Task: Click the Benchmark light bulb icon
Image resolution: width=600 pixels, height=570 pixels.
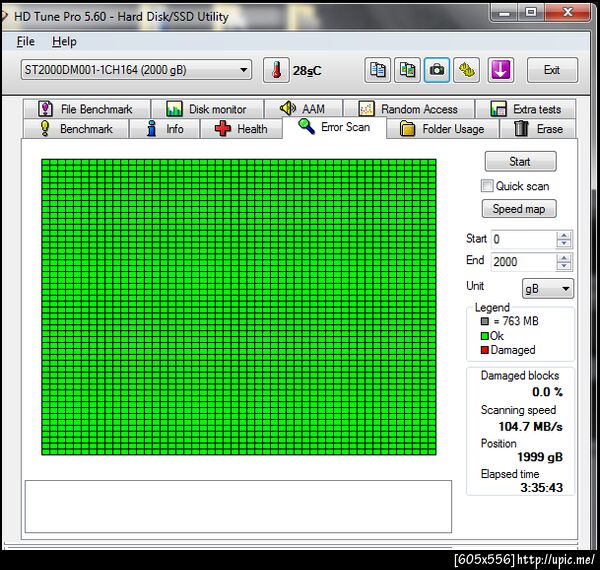Action: [x=45, y=129]
